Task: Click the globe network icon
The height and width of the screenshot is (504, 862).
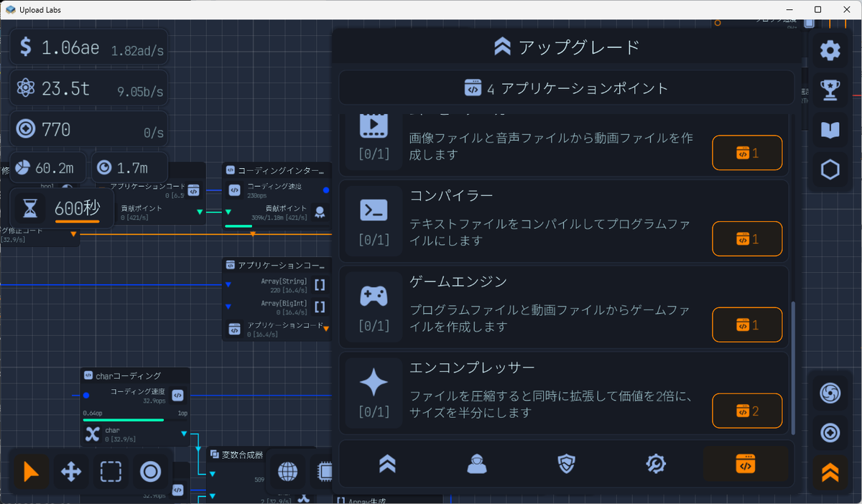Action: pos(287,472)
